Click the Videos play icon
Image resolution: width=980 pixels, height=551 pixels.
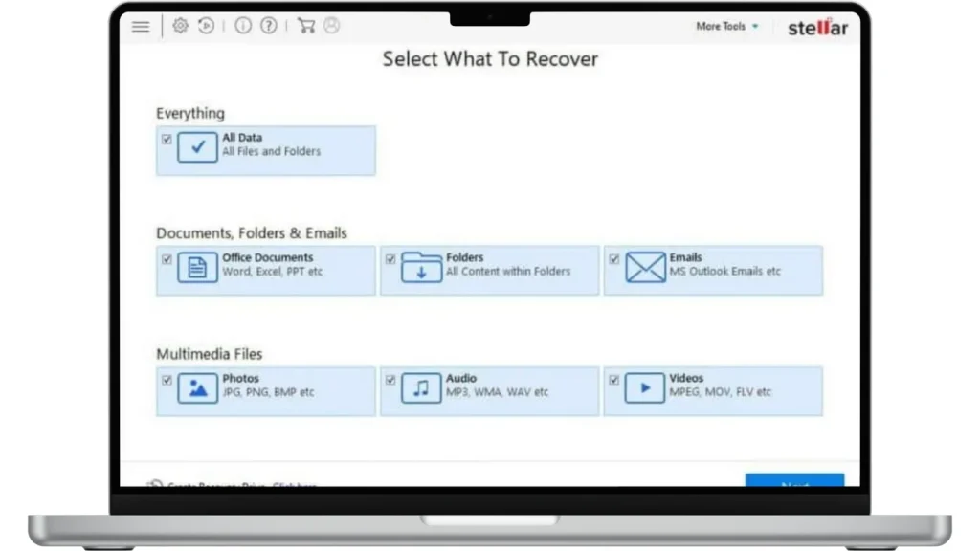tap(645, 388)
